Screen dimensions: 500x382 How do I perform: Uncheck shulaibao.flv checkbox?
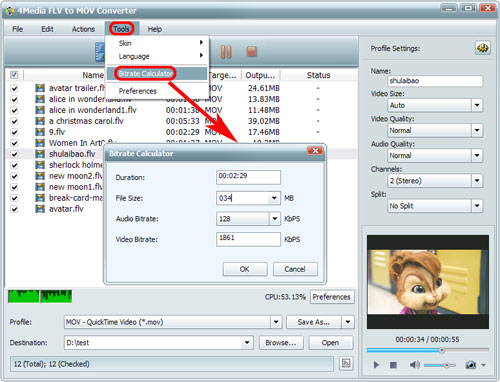[14, 154]
